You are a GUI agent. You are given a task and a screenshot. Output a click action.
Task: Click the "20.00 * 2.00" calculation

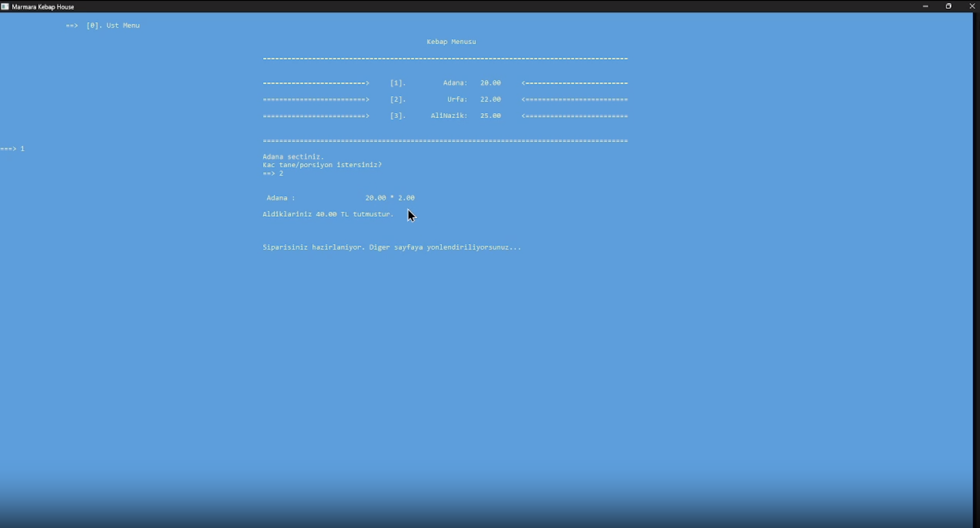point(390,198)
